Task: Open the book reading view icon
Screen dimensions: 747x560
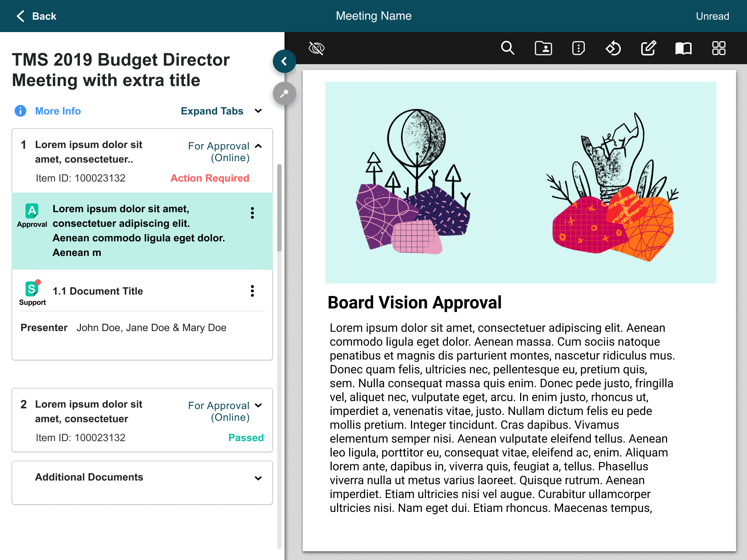Action: tap(683, 48)
